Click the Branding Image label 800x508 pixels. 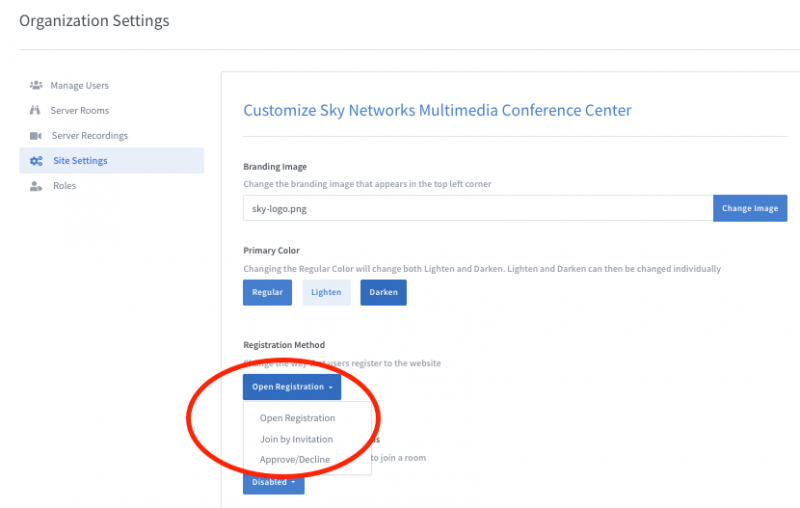click(275, 167)
